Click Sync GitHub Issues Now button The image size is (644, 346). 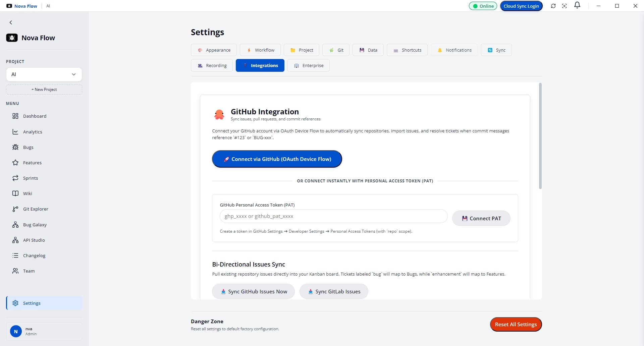point(253,291)
